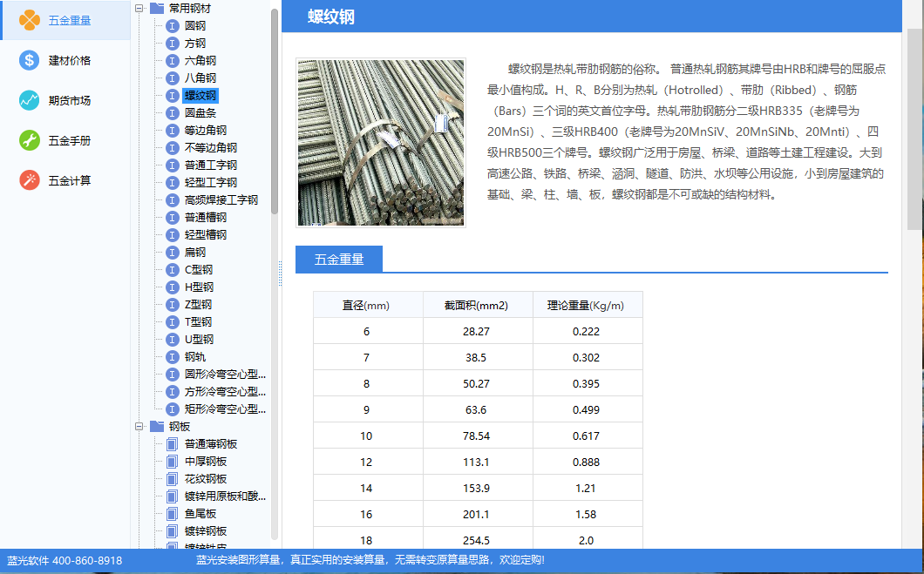Select U型钢 in the tree

click(199, 340)
